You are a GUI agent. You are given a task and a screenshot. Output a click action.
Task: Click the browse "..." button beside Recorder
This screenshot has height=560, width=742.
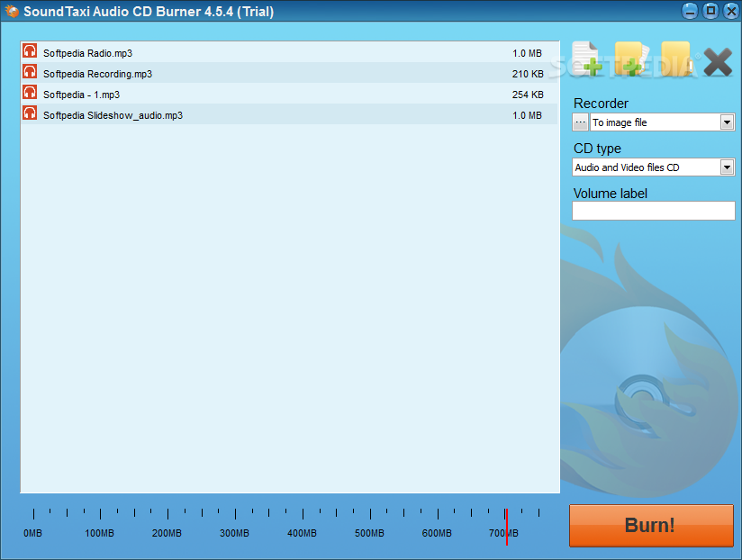(x=580, y=122)
